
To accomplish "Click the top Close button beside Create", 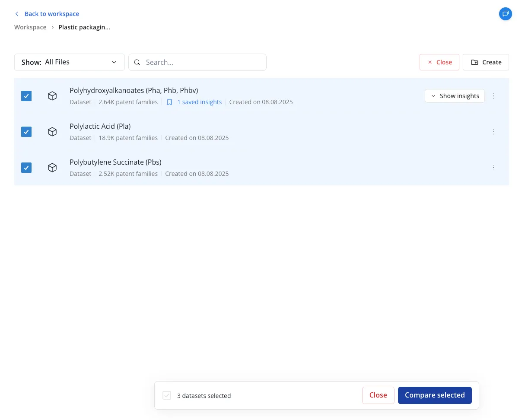I will click(439, 62).
